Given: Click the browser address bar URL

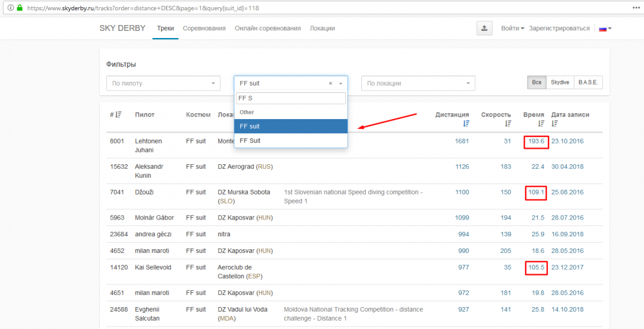Looking at the screenshot, I should click(143, 8).
